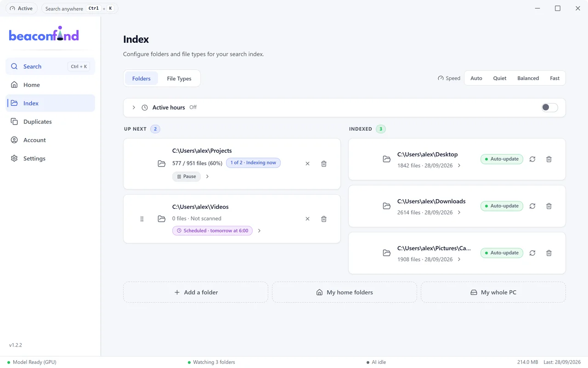Click trash icon for Videos folder
Image resolution: width=588 pixels, height=368 pixels.
(324, 219)
